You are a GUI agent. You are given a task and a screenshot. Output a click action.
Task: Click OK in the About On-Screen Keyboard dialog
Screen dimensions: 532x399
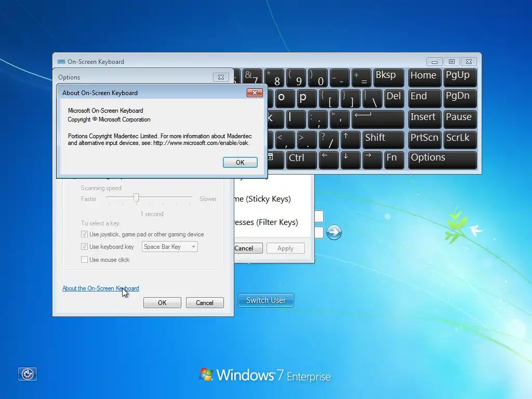[240, 162]
